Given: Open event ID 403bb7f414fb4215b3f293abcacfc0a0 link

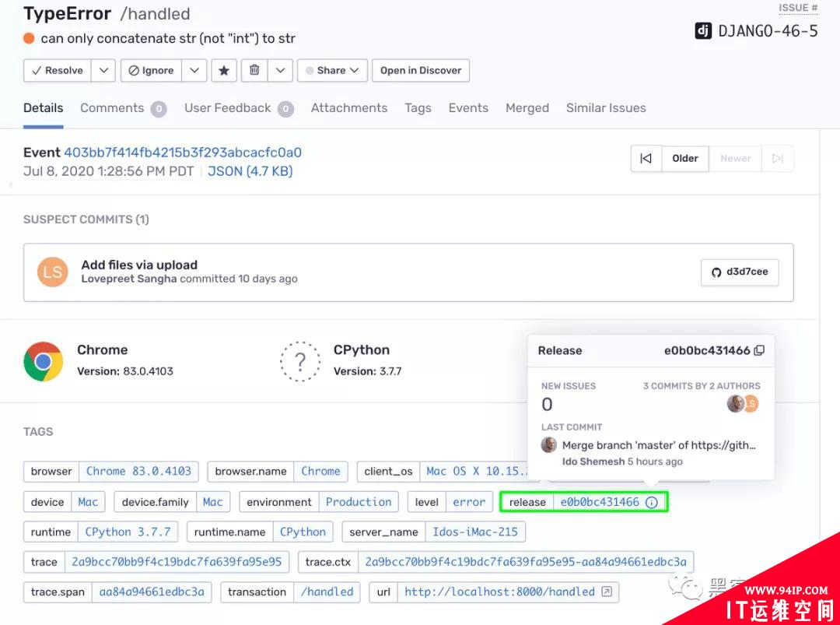Looking at the screenshot, I should (x=183, y=153).
